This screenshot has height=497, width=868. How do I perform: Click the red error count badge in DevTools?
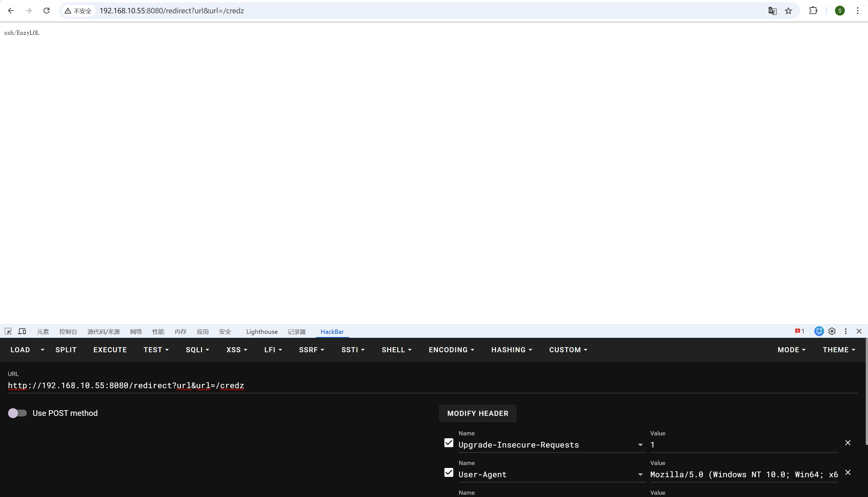click(x=799, y=331)
